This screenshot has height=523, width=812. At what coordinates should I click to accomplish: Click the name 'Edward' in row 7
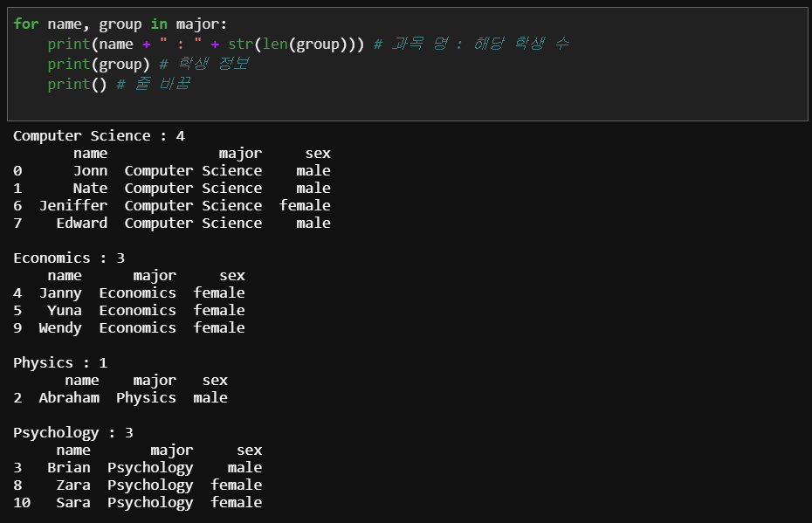[x=82, y=224]
